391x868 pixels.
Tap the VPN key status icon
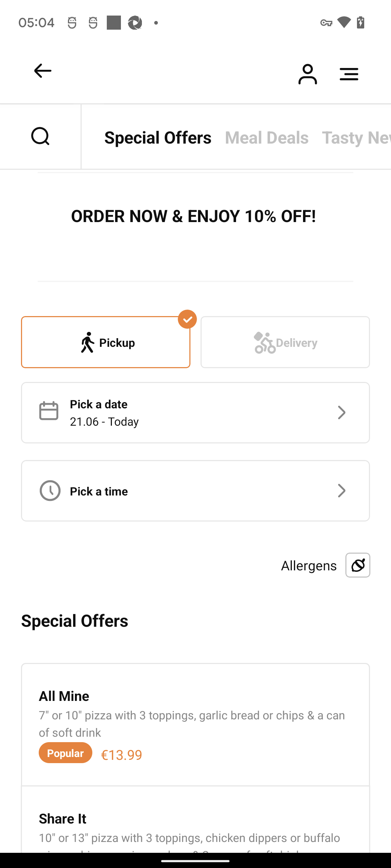point(326,23)
